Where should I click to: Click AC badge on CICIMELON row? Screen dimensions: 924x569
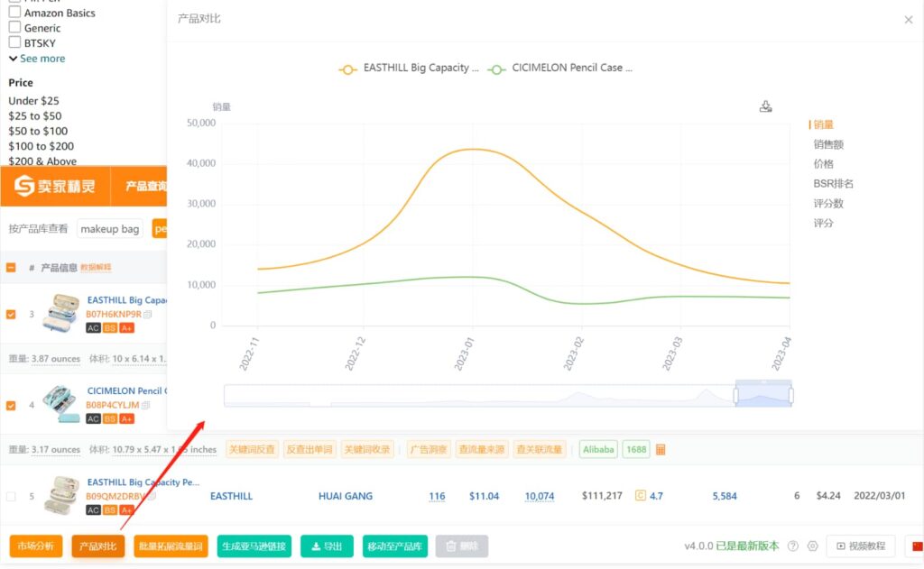[x=93, y=418]
